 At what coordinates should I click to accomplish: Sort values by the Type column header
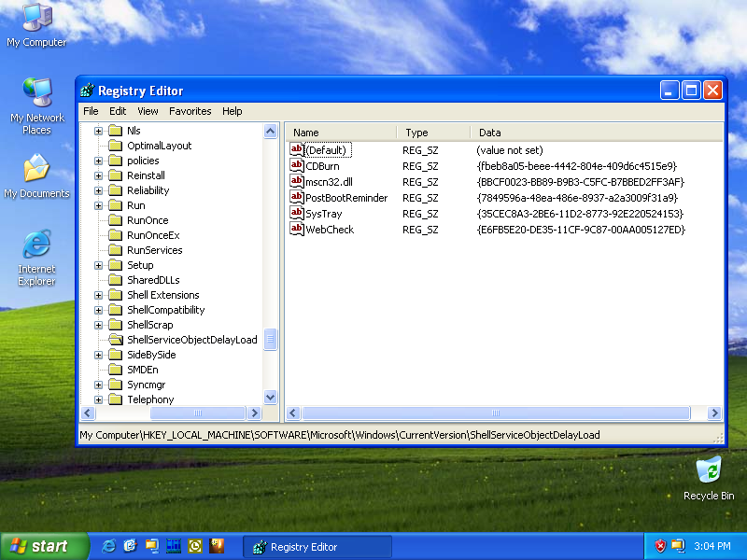433,133
